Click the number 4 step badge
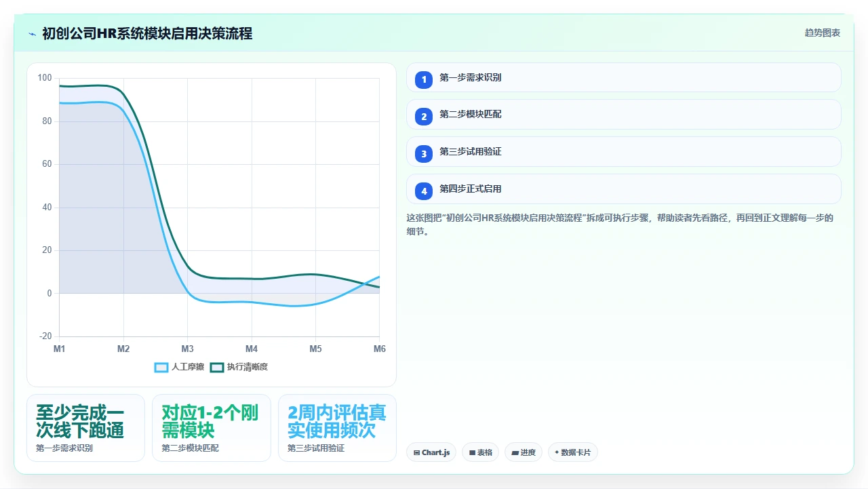868x489 pixels. (x=424, y=191)
